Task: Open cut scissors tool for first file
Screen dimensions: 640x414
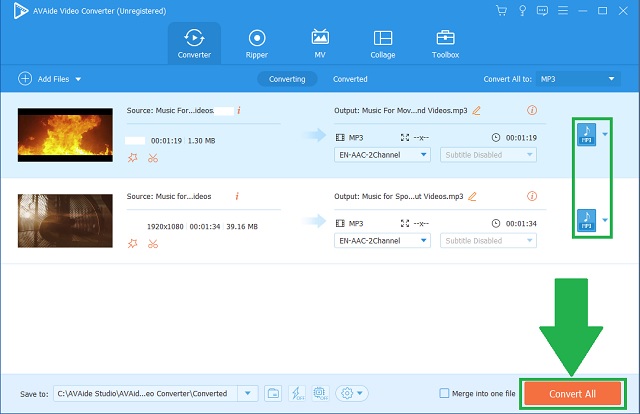Action: [153, 158]
